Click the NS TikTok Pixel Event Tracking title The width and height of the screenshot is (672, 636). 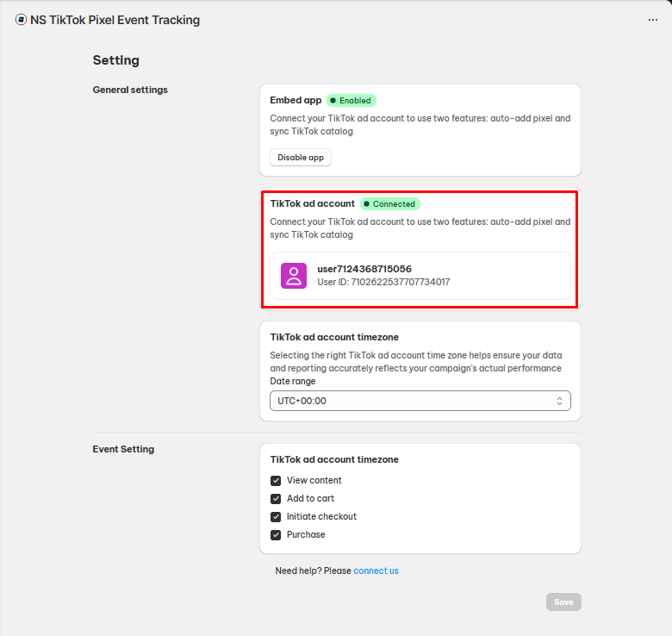(115, 20)
